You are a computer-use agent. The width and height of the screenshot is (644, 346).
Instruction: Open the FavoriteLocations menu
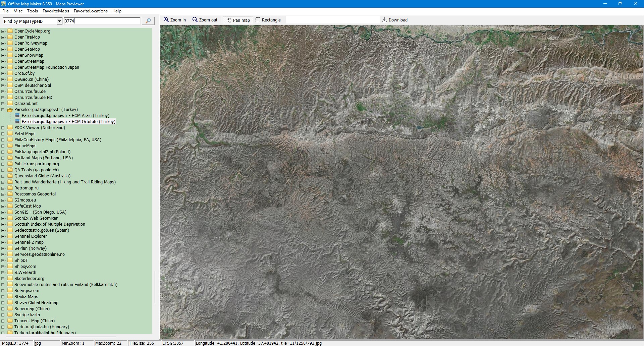click(91, 11)
